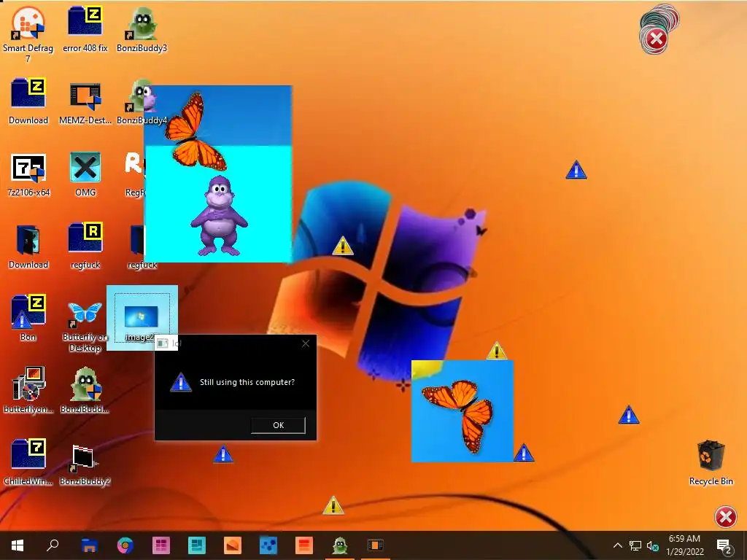Select the image2 thumbnail file
The height and width of the screenshot is (560, 747).
pos(142,318)
